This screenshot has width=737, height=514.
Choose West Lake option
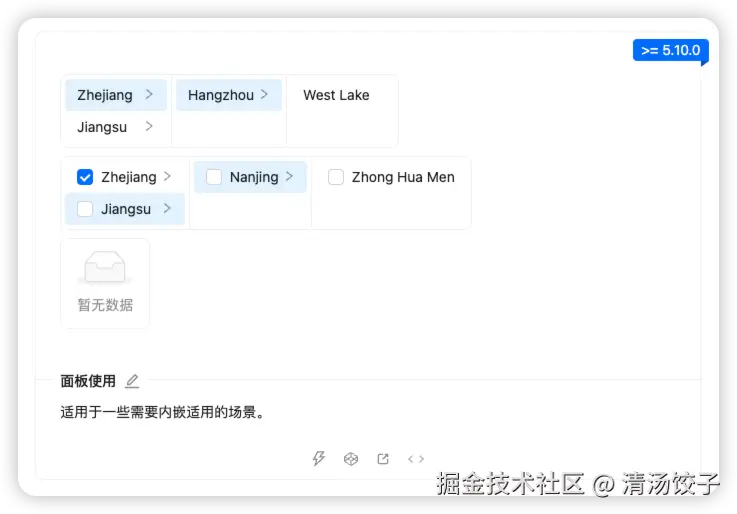(337, 95)
